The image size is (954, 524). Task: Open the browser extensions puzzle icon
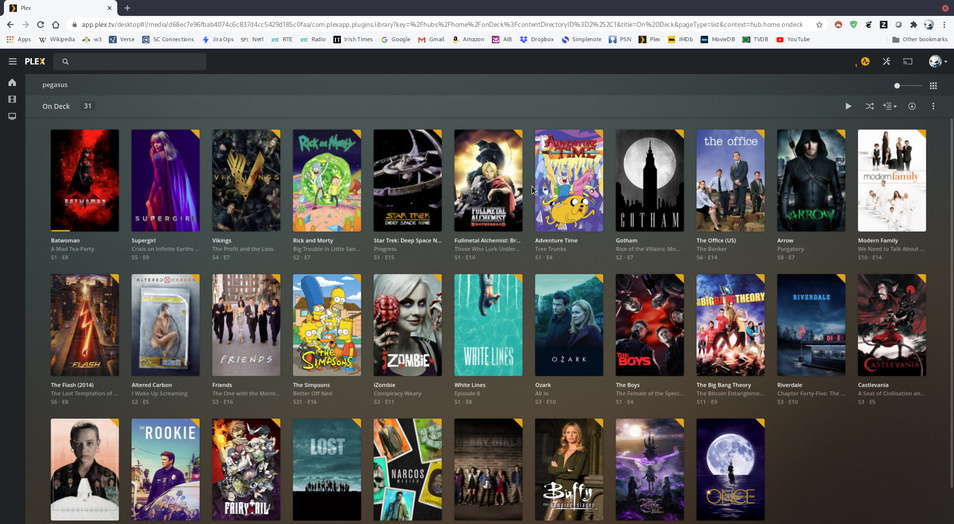(913, 24)
